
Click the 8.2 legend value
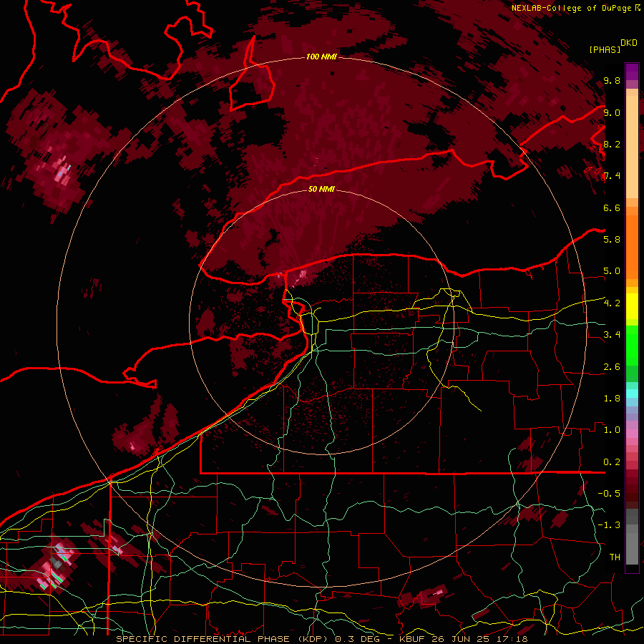[x=612, y=145]
